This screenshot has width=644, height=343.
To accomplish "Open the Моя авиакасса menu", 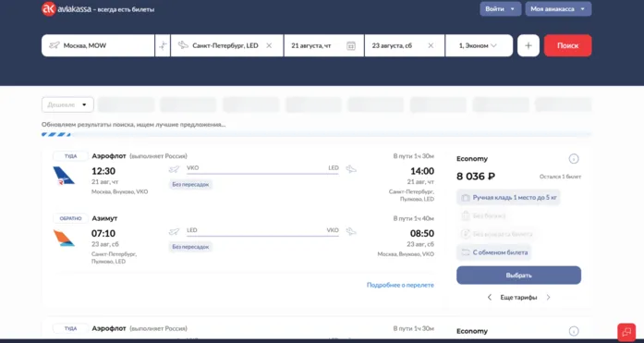I will [558, 8].
